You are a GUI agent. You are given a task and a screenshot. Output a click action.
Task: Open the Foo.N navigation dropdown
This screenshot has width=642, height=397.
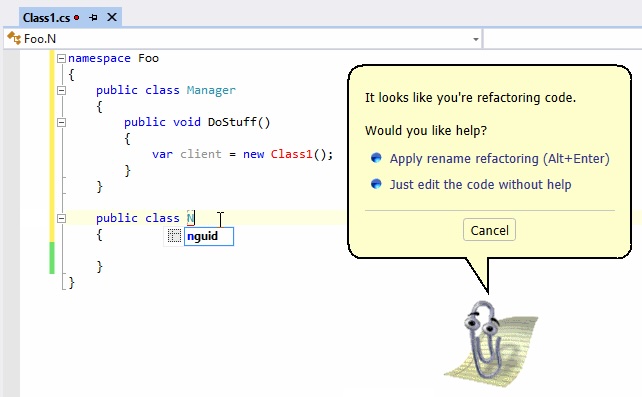[x=475, y=39]
